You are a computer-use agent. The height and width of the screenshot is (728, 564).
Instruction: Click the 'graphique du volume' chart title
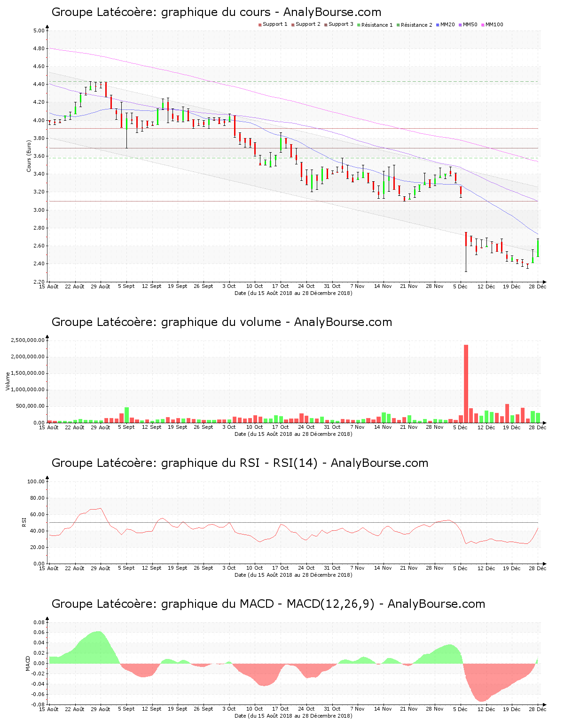[221, 322]
